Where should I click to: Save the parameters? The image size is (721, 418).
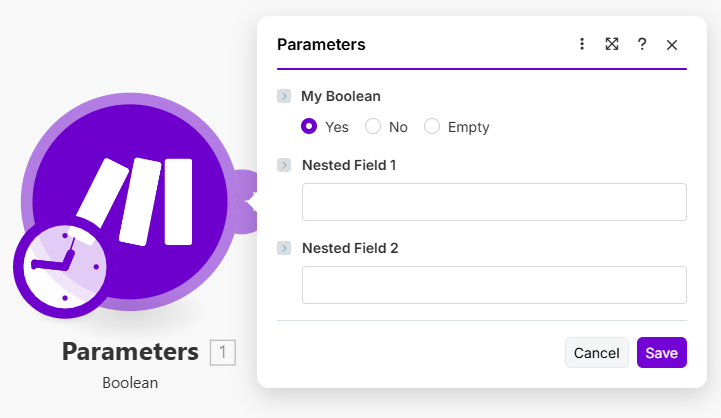pos(661,353)
